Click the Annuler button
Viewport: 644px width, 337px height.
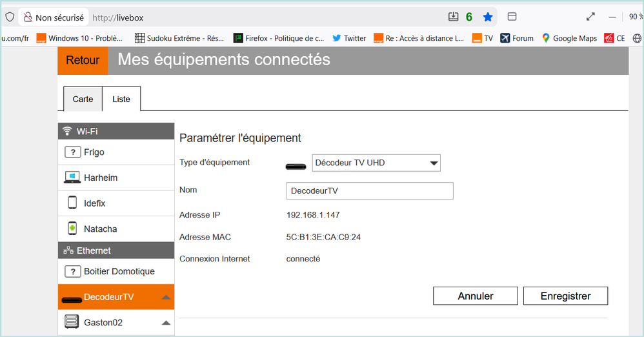coord(475,296)
